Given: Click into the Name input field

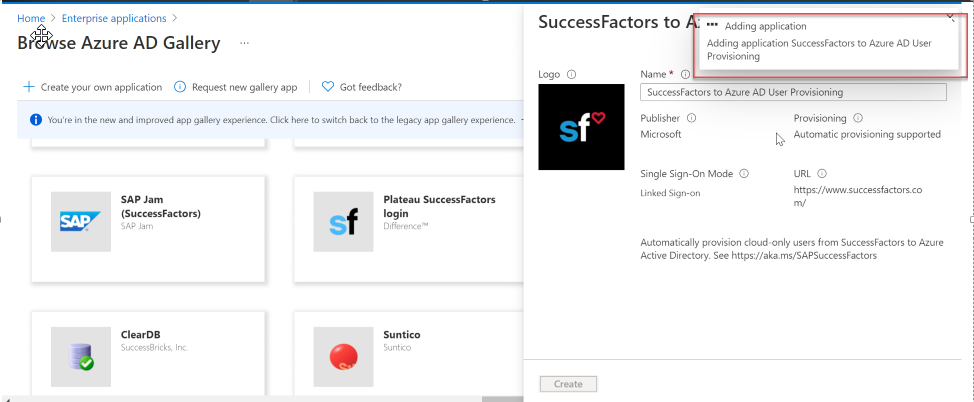Looking at the screenshot, I should (x=793, y=92).
